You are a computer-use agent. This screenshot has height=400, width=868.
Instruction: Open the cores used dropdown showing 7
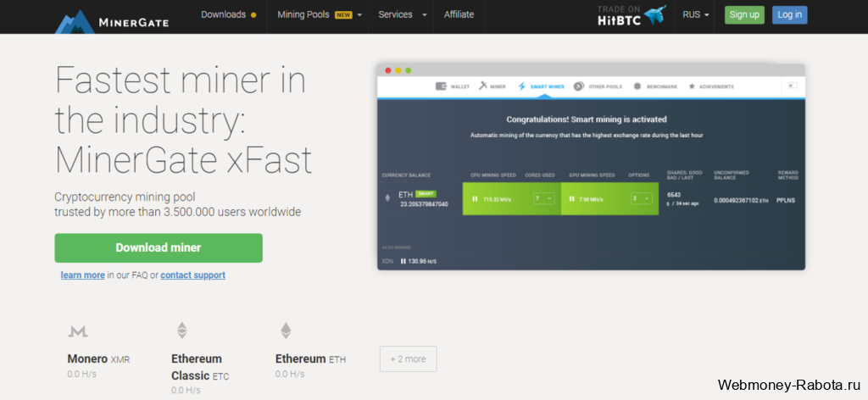click(x=543, y=198)
